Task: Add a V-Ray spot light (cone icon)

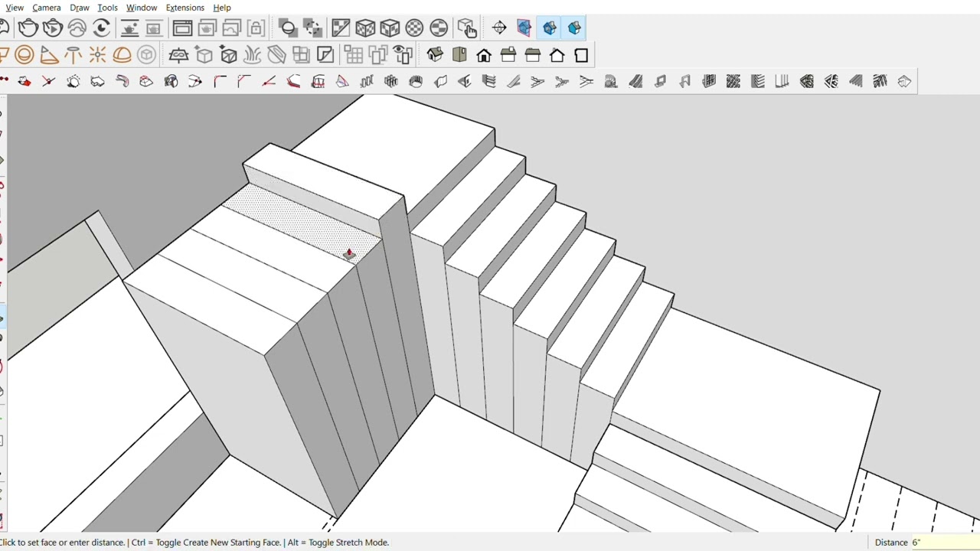Action: click(49, 55)
